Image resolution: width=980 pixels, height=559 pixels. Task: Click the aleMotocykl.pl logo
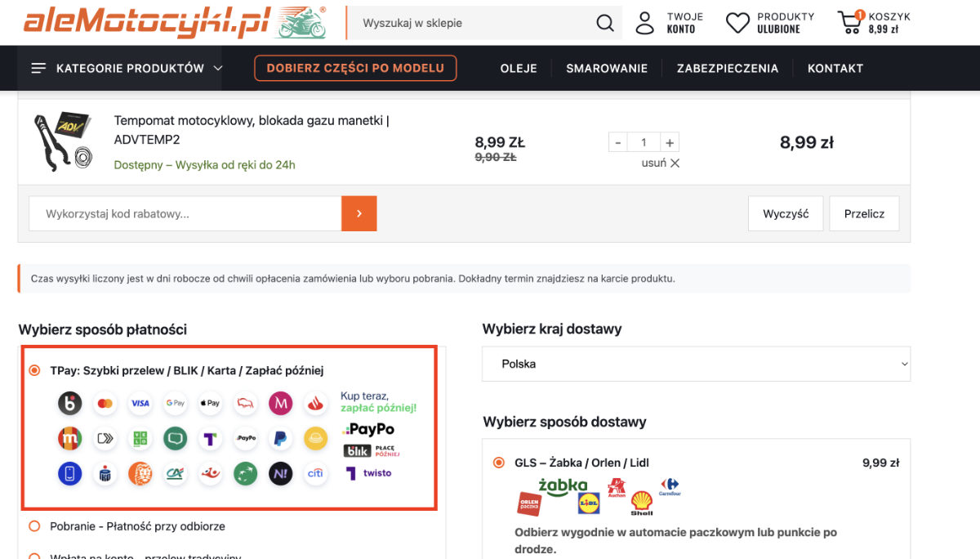pyautogui.click(x=175, y=22)
